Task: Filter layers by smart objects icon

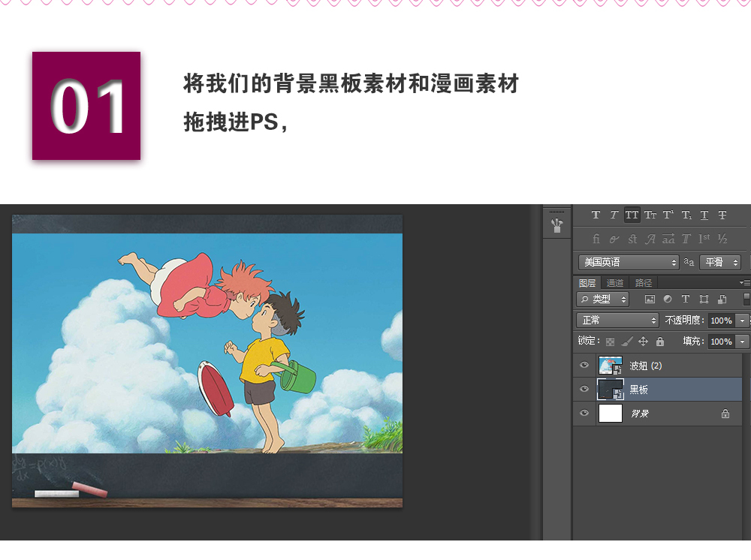Action: click(722, 300)
